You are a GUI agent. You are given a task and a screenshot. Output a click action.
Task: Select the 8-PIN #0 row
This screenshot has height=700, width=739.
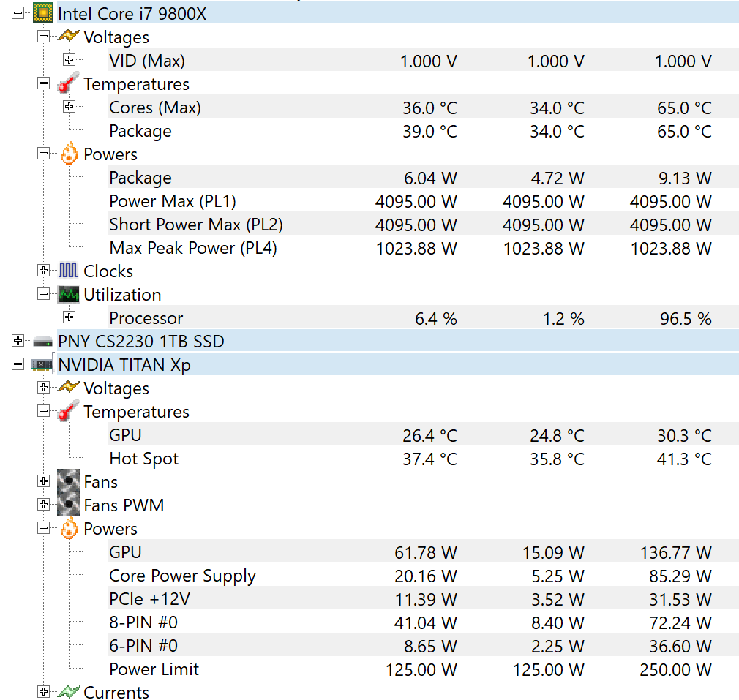423,622
